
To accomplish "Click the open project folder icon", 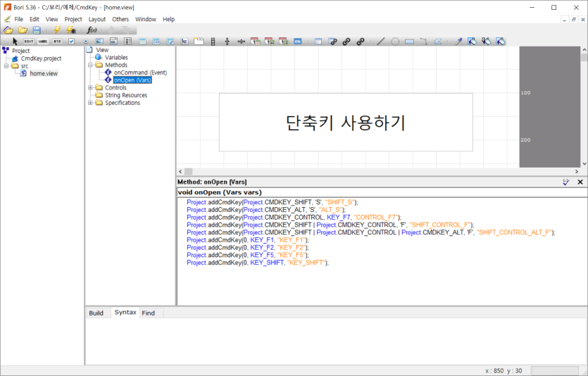I will [x=8, y=30].
